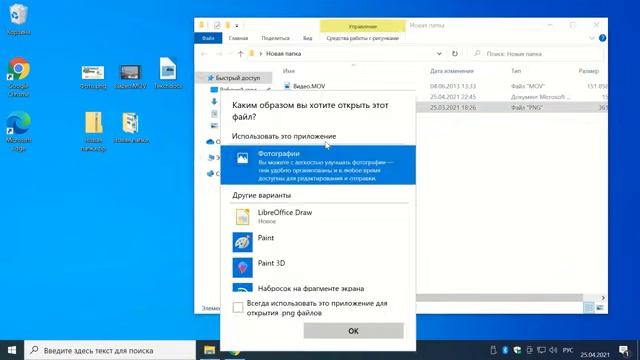
Task: Go back in Explorer navigation
Action: click(204, 53)
